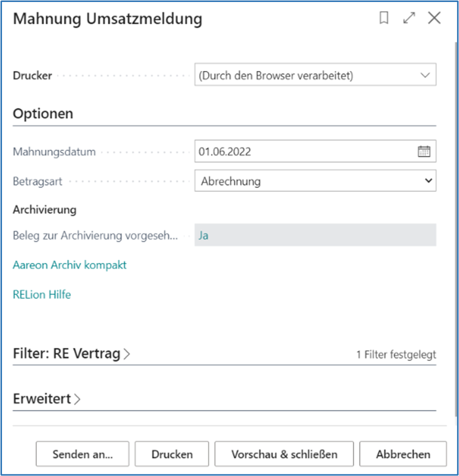This screenshot has width=459, height=476.
Task: Expand the Erweitert section
Action: pyautogui.click(x=42, y=399)
